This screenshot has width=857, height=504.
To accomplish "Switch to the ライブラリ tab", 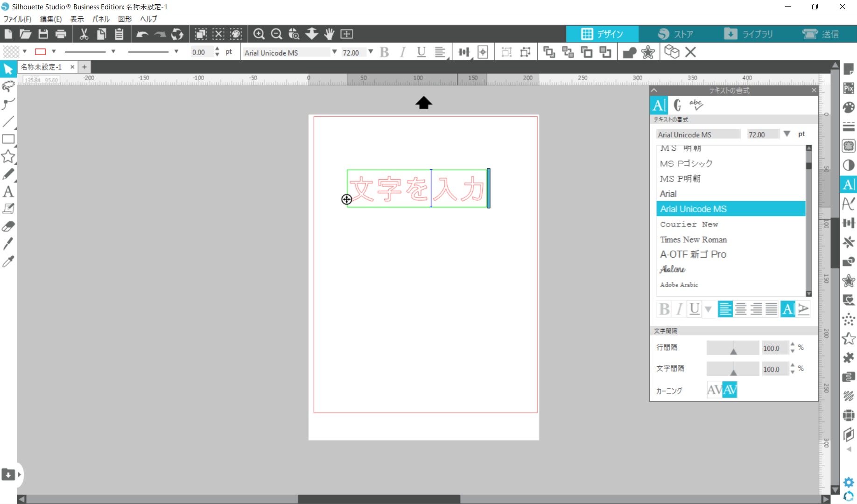I will [x=748, y=34].
